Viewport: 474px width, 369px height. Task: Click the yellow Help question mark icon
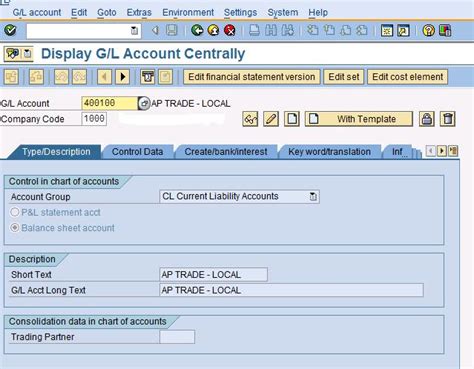[x=428, y=30]
